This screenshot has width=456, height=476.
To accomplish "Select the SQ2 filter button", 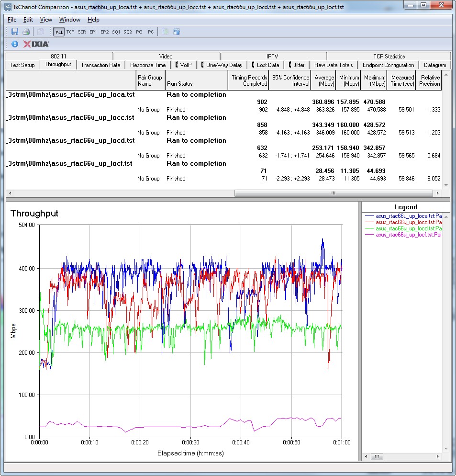I will click(x=128, y=32).
